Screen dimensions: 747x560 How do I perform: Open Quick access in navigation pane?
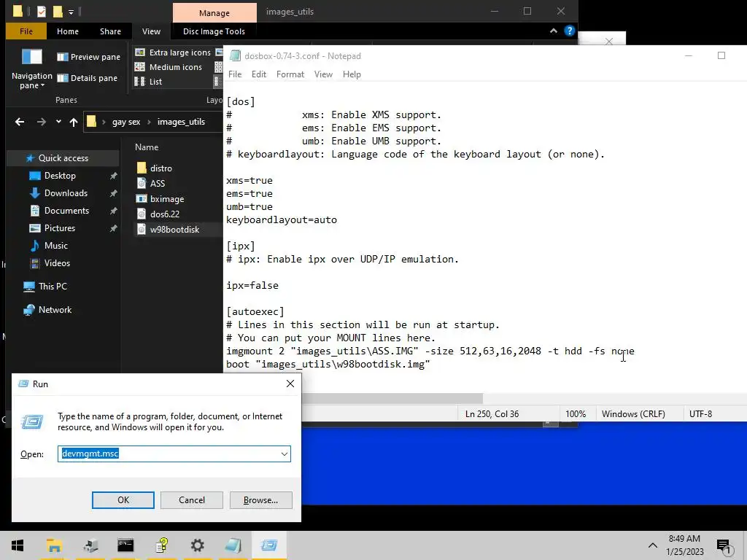coord(63,158)
